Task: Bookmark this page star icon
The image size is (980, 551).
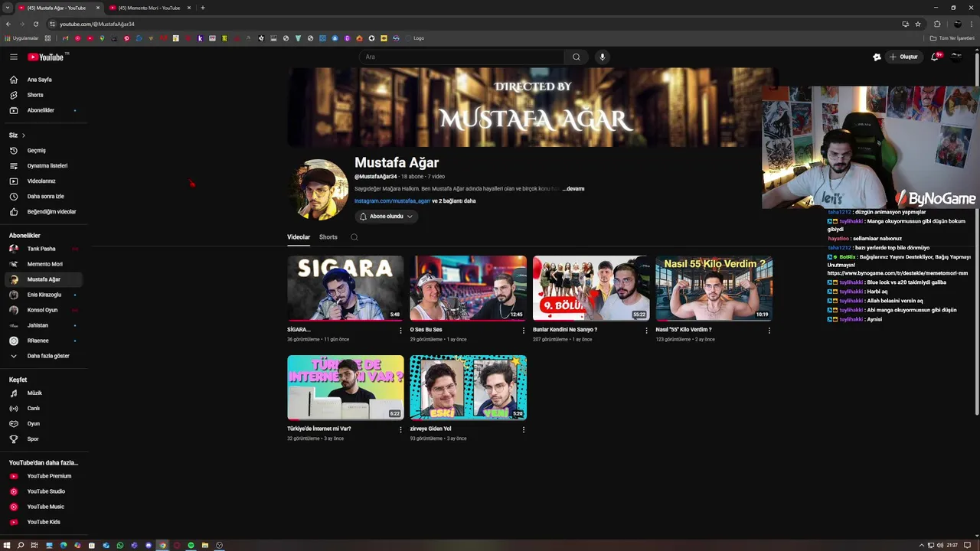Action: 918,24
